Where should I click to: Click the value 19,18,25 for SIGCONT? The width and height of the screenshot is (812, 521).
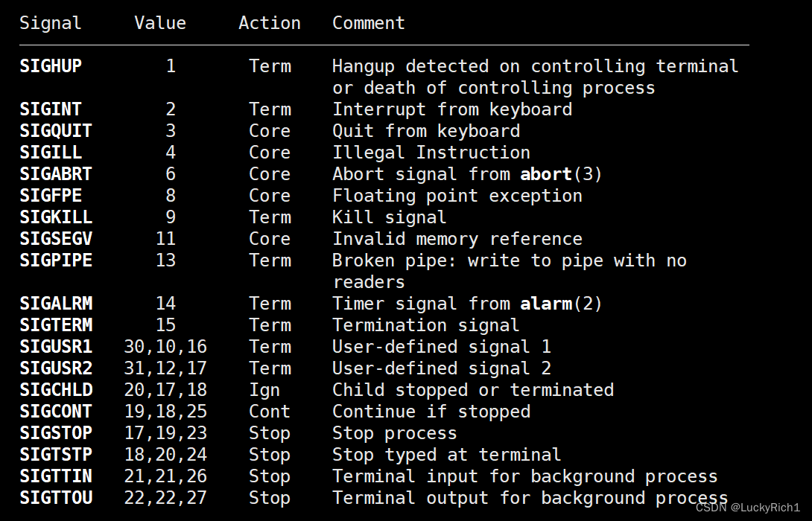[x=165, y=412]
